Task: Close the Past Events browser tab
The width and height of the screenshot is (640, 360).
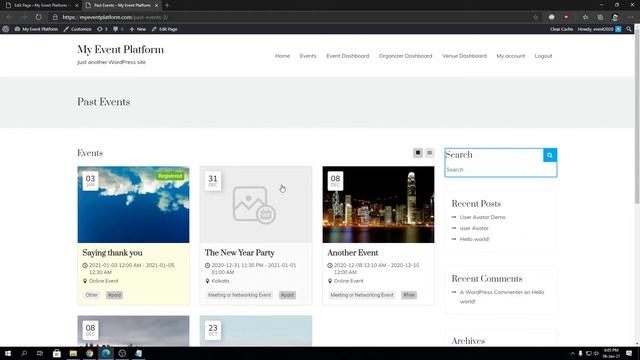Action: (156, 5)
